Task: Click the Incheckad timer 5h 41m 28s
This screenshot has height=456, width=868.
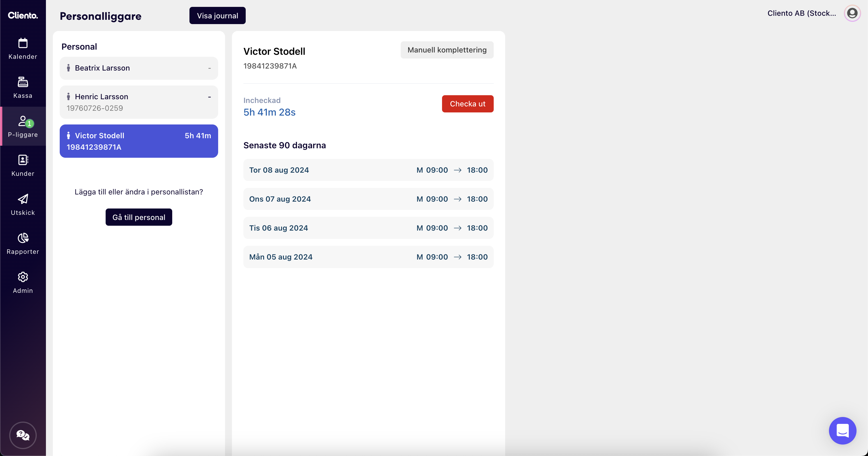Action: [x=270, y=112]
